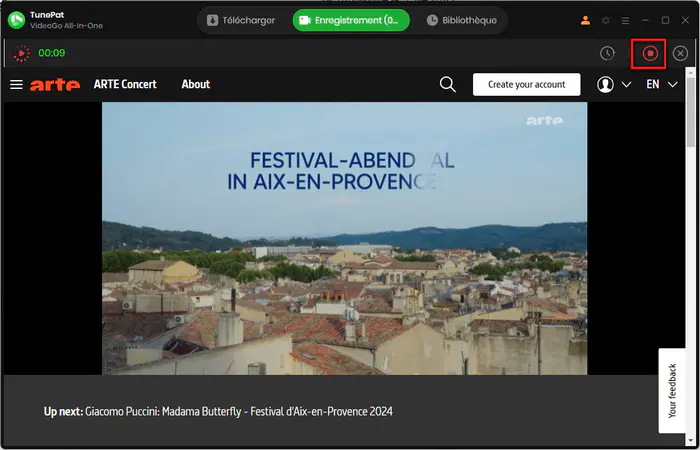Open the ARTE site hamburger menu

point(16,84)
